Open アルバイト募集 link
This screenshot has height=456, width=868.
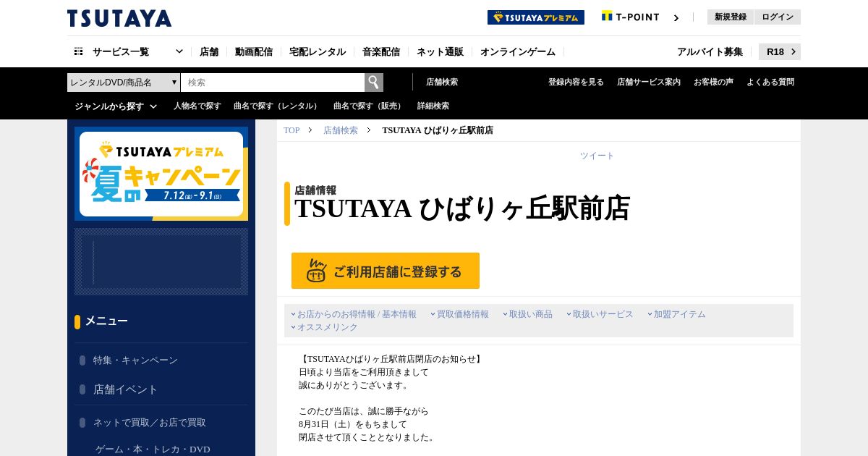point(710,51)
